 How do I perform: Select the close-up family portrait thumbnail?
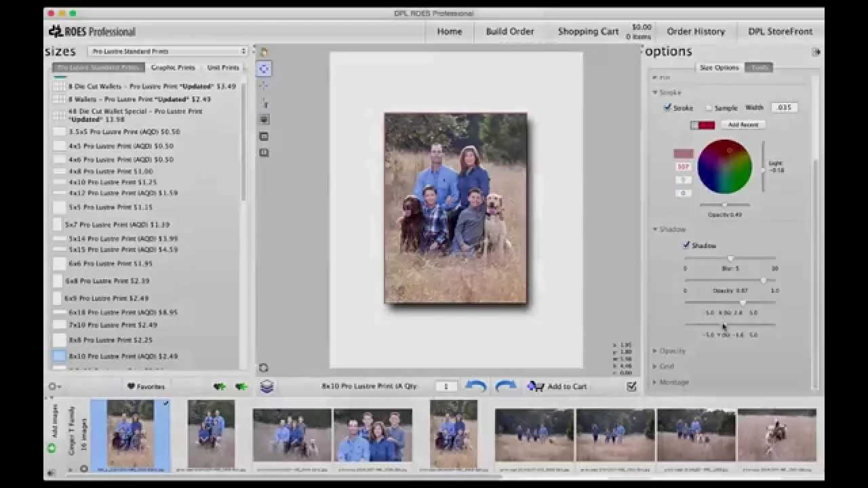tap(372, 435)
